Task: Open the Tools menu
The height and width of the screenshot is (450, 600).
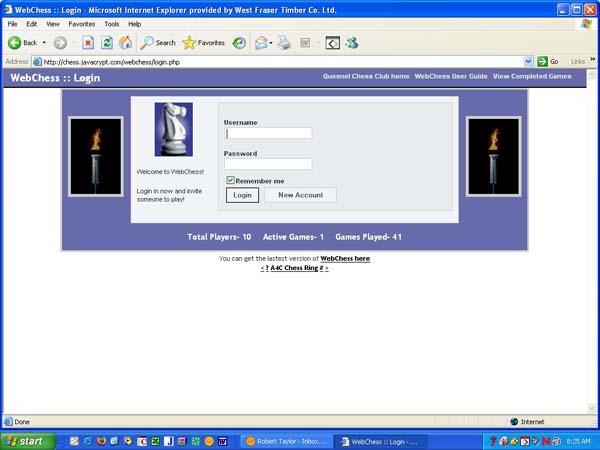Action: (x=112, y=24)
